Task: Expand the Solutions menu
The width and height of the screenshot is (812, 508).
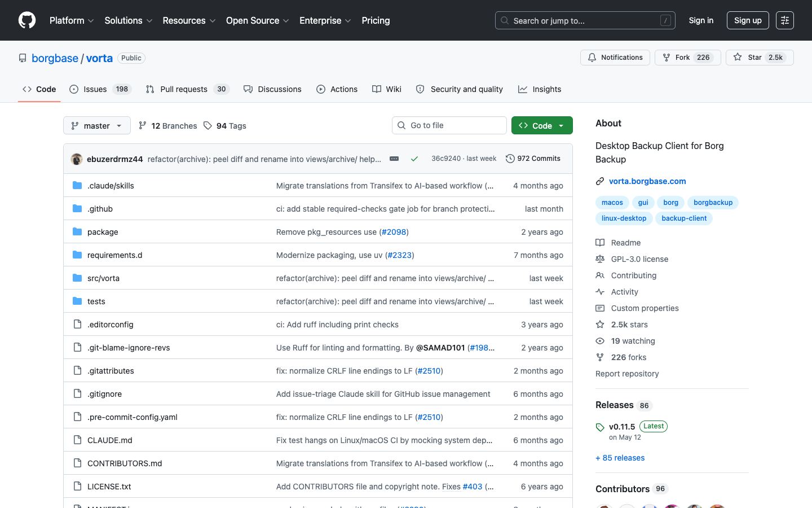Action: coord(129,20)
